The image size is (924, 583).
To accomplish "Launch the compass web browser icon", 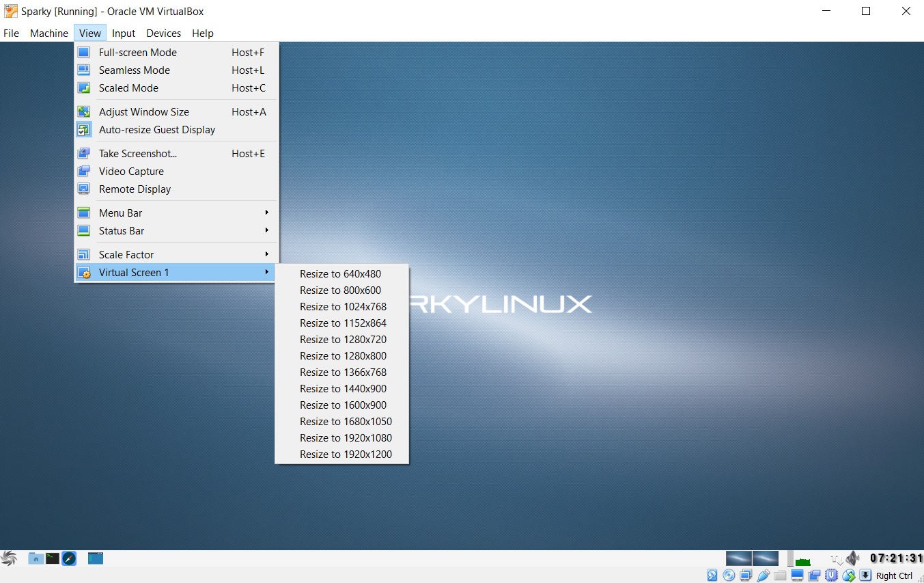I will [x=69, y=558].
